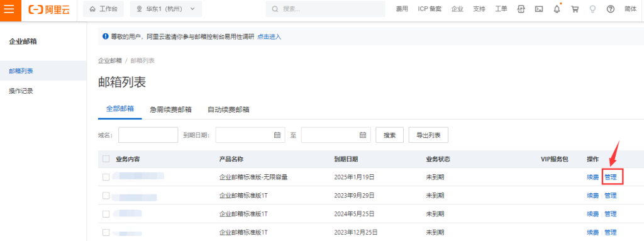
Task: Focus the end date field after 至
Action: click(x=336, y=135)
